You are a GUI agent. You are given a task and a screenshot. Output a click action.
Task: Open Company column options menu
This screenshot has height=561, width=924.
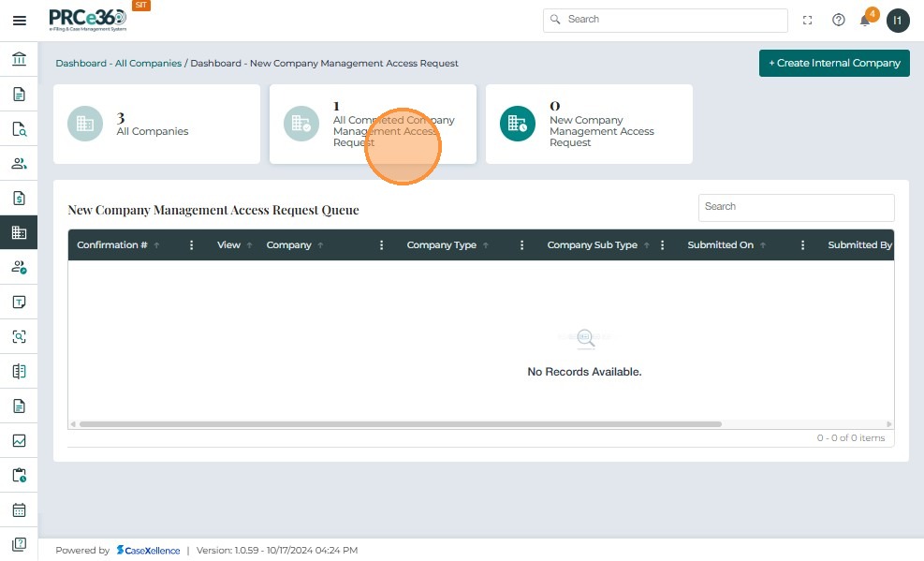(381, 245)
